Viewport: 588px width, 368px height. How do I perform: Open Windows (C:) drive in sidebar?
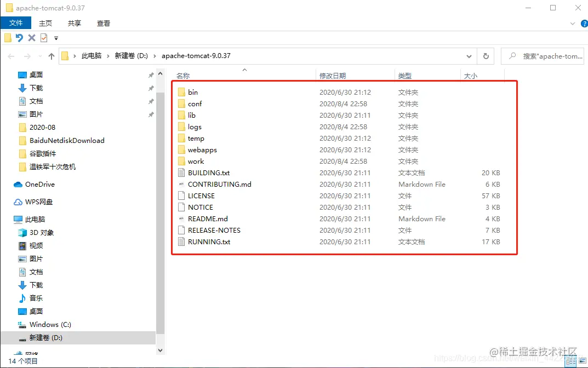click(50, 325)
